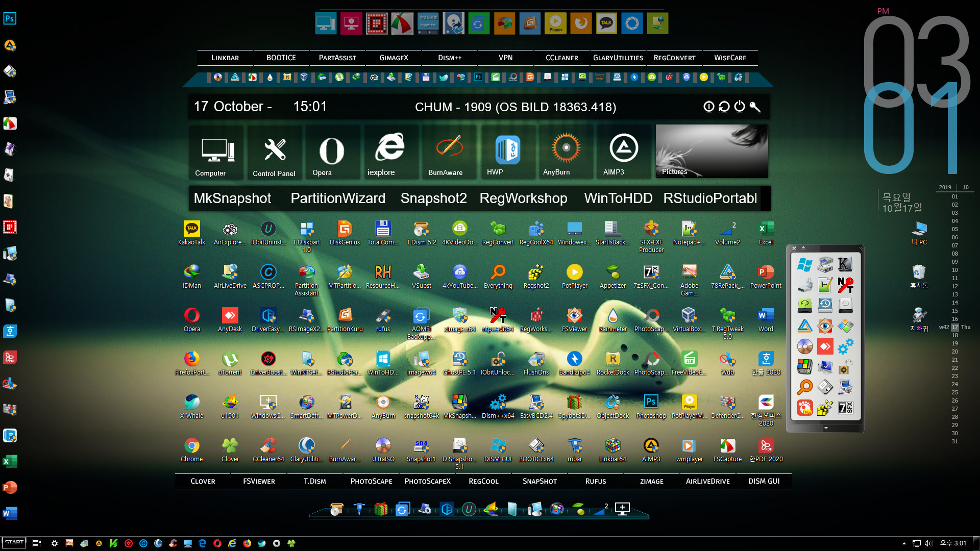Open PotPlayer desktop icon
This screenshot has width=980, height=551.
click(574, 276)
